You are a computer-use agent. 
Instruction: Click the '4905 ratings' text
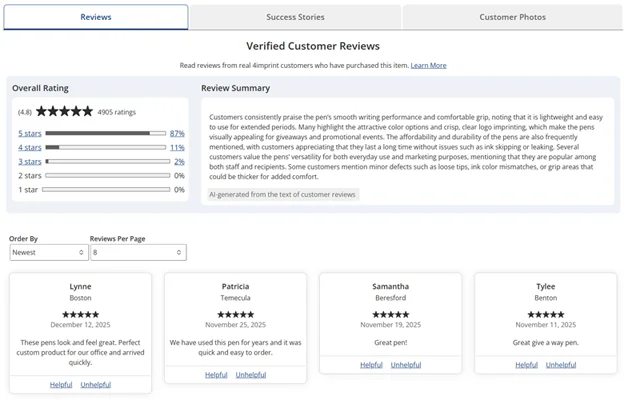tap(117, 112)
